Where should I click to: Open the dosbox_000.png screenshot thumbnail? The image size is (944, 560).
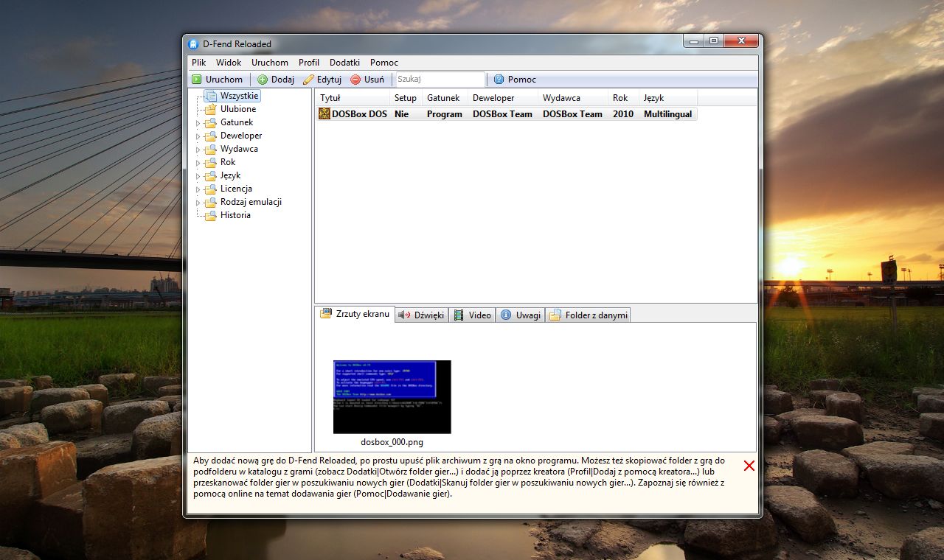coord(392,396)
